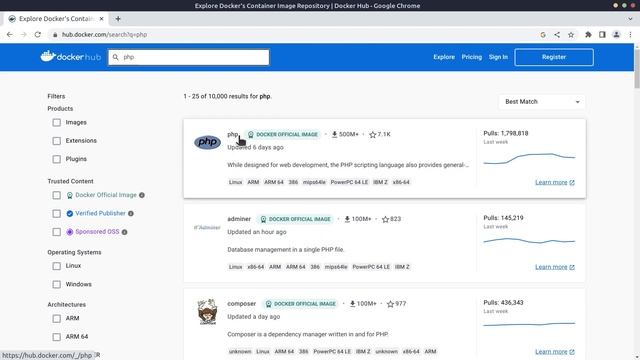
Task: Click the info icon beside Verified Publisher
Action: point(131,213)
